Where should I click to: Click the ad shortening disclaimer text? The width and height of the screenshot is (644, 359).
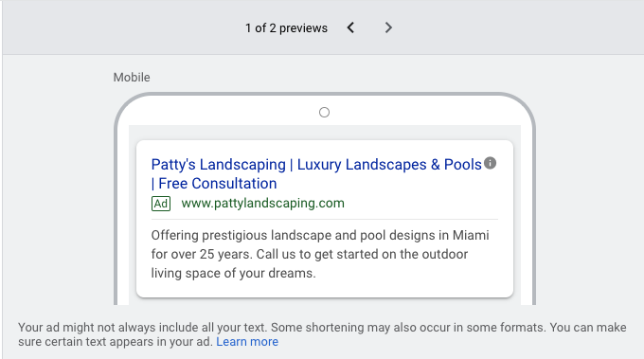tap(322, 334)
